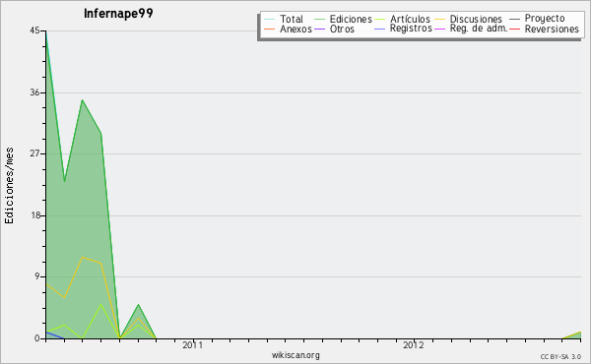Click the Anexos legend entry
Screen dimensions: 591x364
[288, 29]
